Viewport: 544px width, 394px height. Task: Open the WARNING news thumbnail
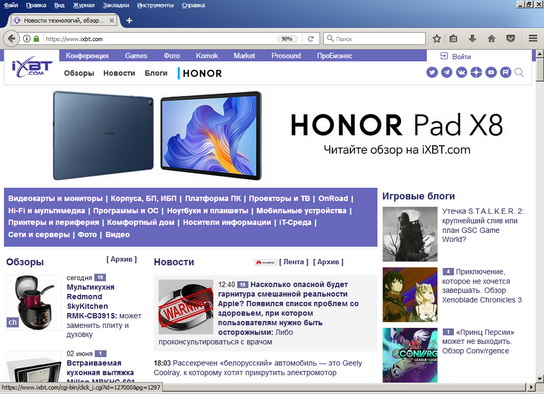pos(186,307)
